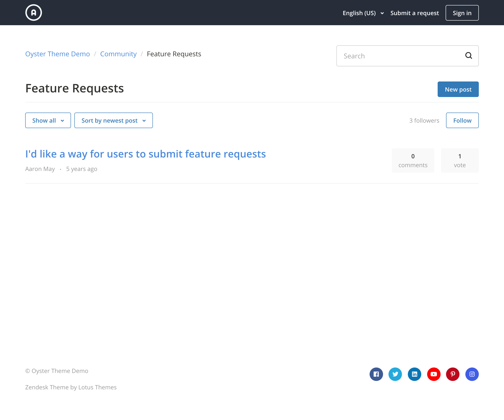Go to Submit a request
504x420 pixels.
tap(415, 13)
